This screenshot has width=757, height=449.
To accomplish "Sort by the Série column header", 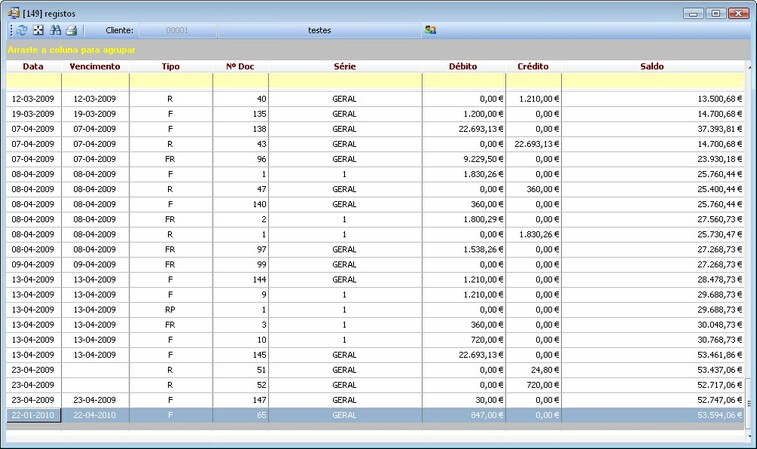I will click(344, 66).
